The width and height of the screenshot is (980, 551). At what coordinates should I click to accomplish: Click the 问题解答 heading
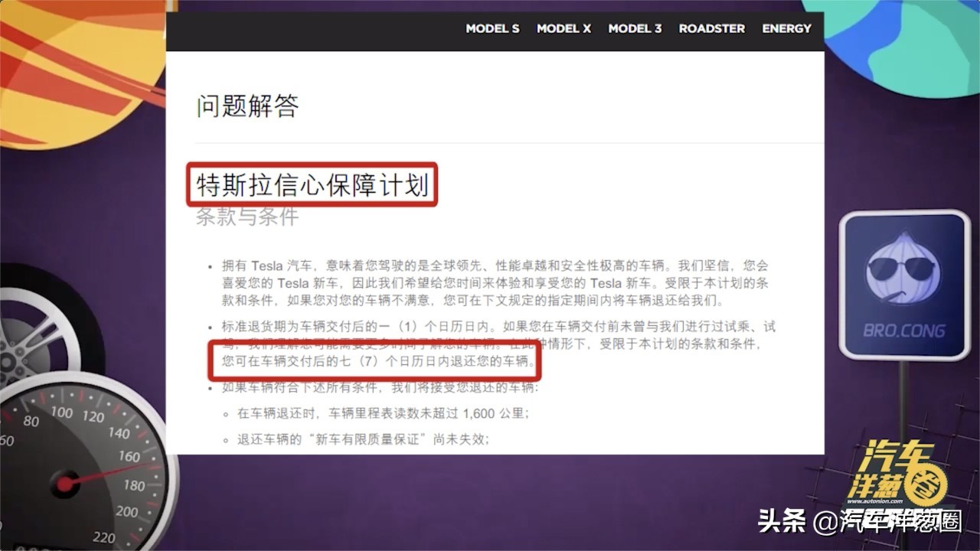tap(247, 107)
